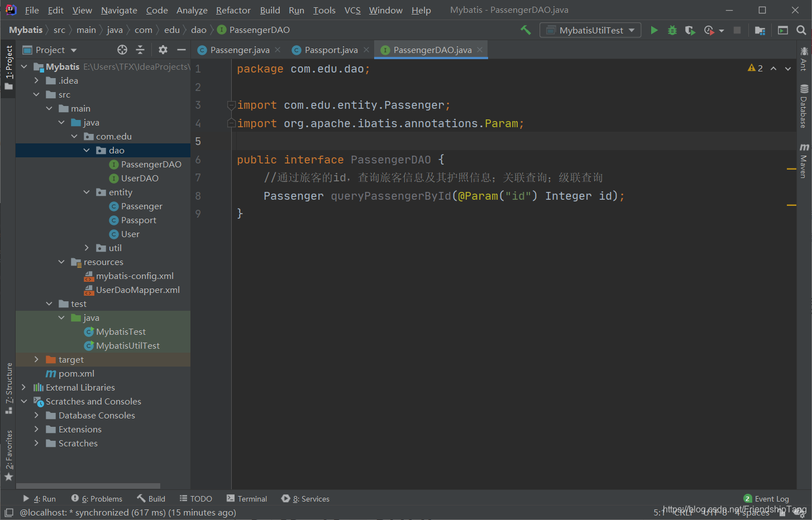
Task: Expand External Libraries node
Action: (24, 387)
